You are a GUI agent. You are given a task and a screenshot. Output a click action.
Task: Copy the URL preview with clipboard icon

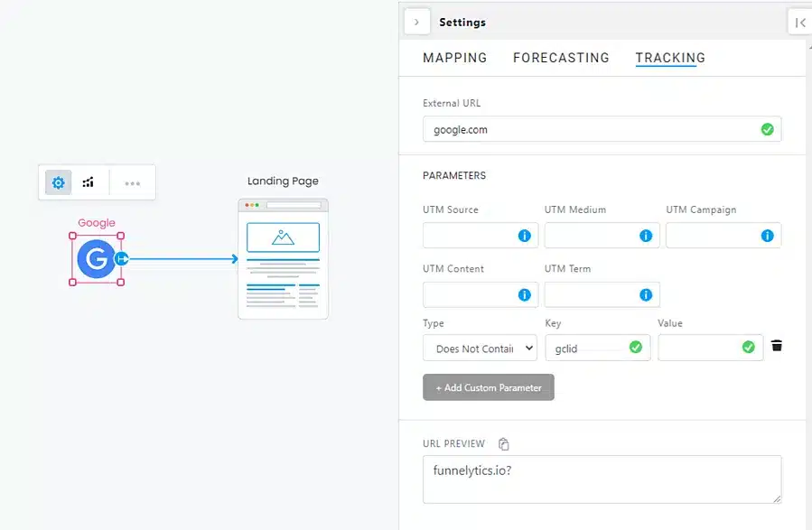tap(504, 444)
